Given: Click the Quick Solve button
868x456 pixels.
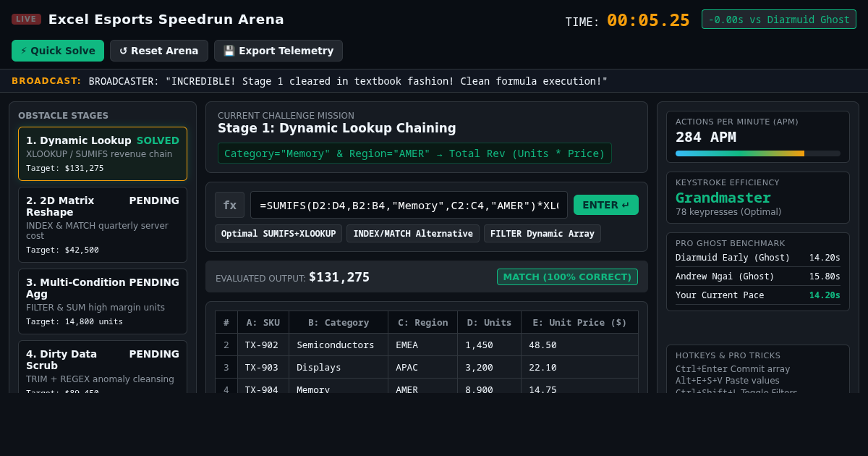Looking at the screenshot, I should 58,51.
